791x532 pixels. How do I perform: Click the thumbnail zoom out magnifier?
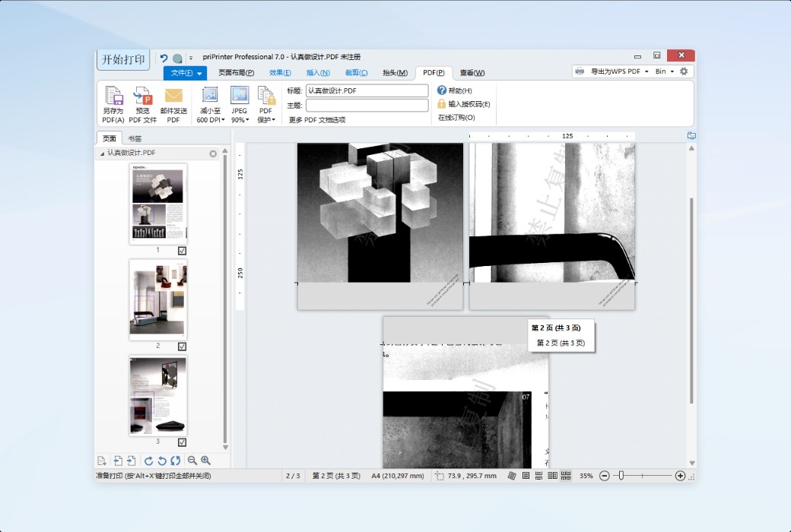pos(192,461)
